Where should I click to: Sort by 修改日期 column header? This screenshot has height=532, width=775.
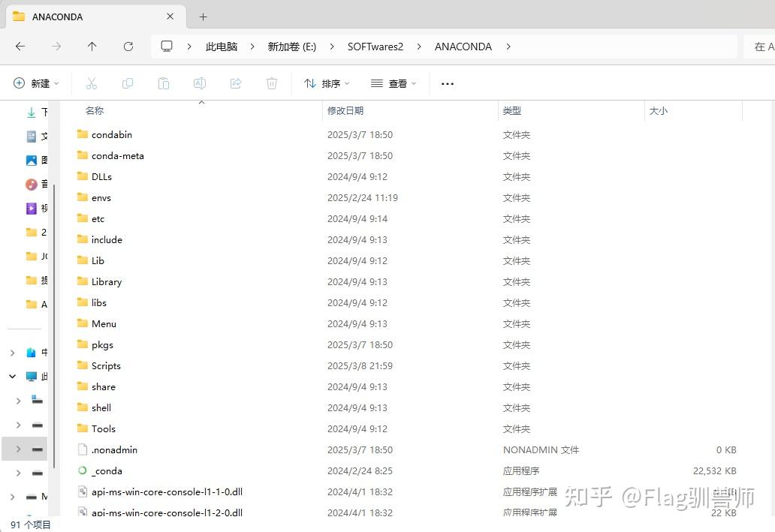pos(345,110)
